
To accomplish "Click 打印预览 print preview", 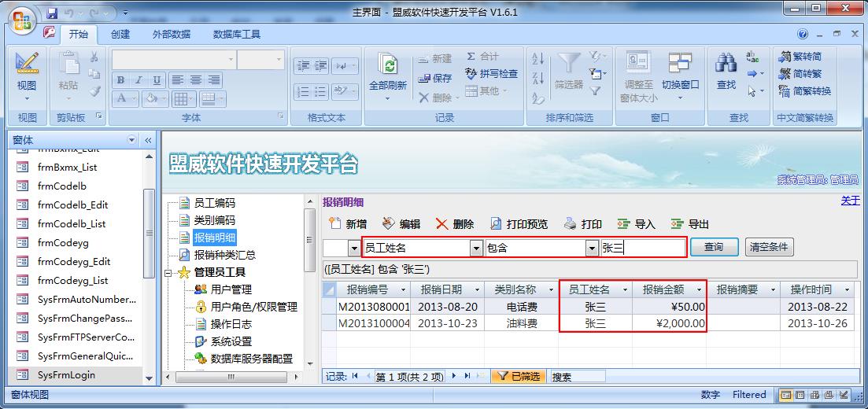I will click(x=519, y=223).
